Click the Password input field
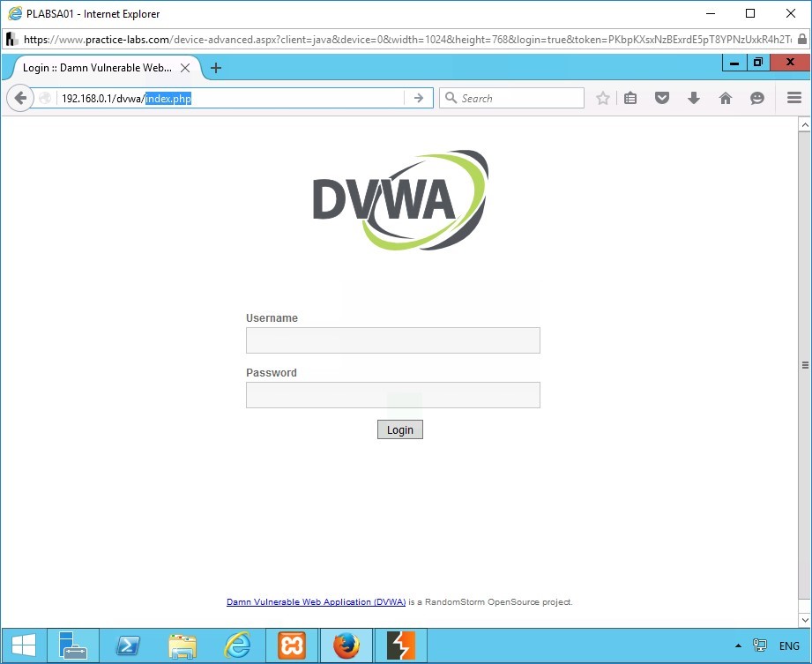 [392, 395]
